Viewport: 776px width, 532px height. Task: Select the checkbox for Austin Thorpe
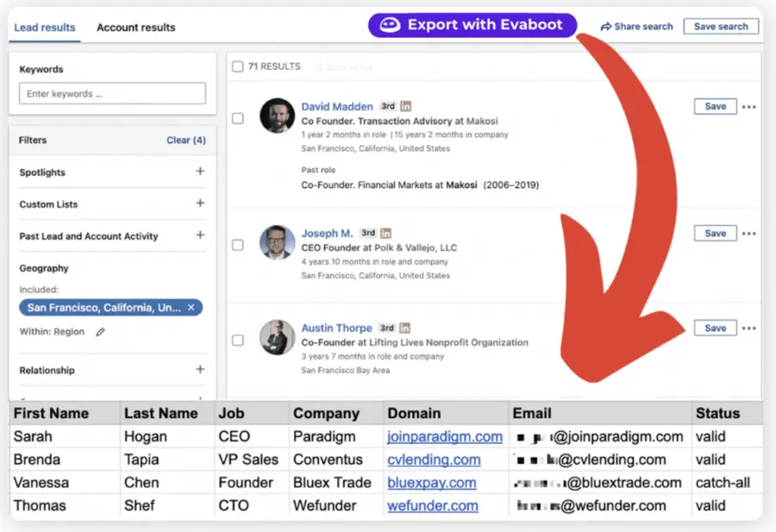(238, 340)
